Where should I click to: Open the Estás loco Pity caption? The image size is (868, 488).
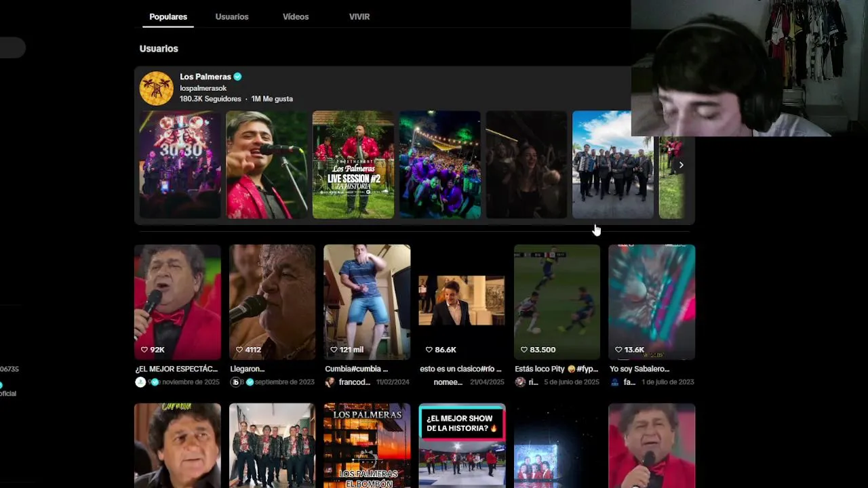[557, 369]
